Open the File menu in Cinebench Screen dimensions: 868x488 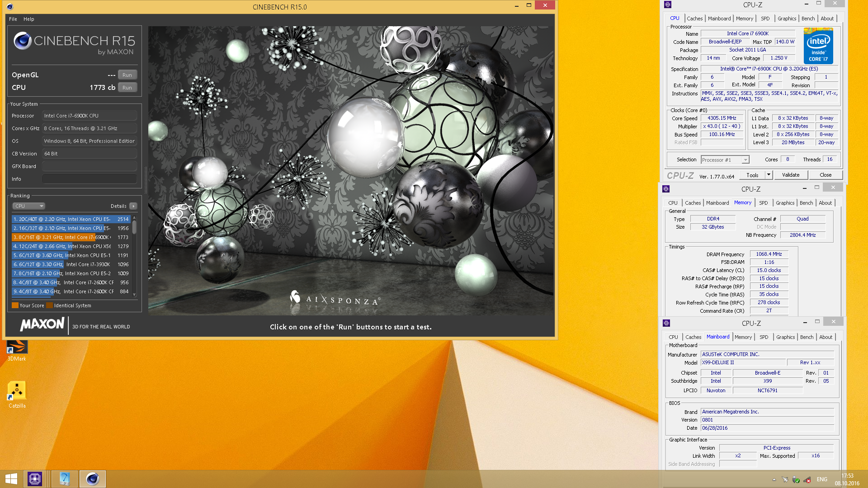[13, 19]
